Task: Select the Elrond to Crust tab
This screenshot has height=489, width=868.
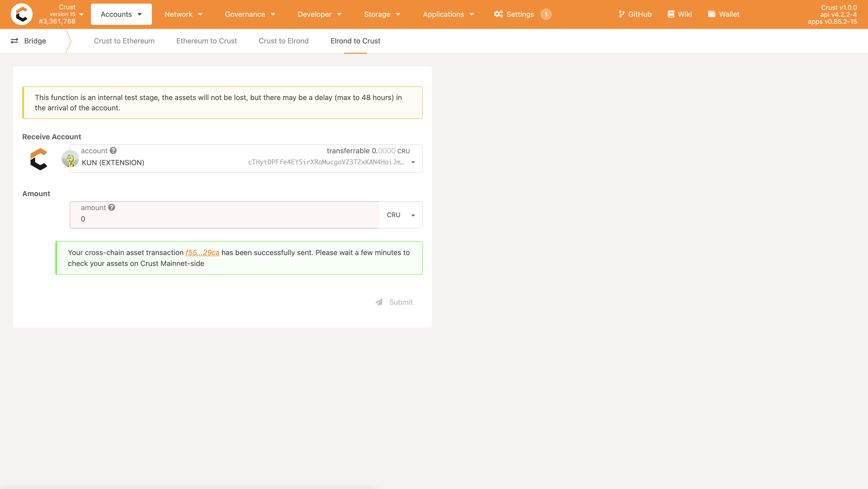Action: 355,41
